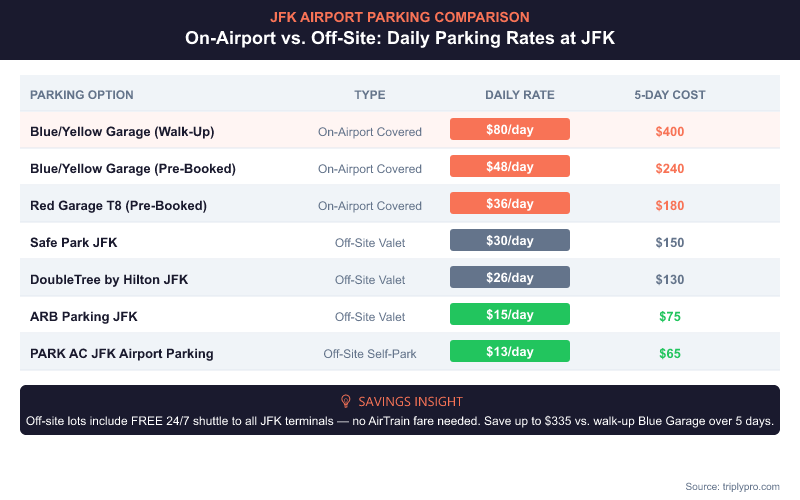
Task: Click the 5-Day Cost column header
Action: tap(670, 95)
